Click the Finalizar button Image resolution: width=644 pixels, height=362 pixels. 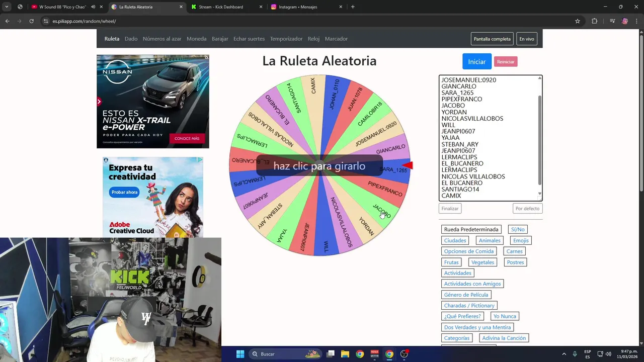[450, 208]
